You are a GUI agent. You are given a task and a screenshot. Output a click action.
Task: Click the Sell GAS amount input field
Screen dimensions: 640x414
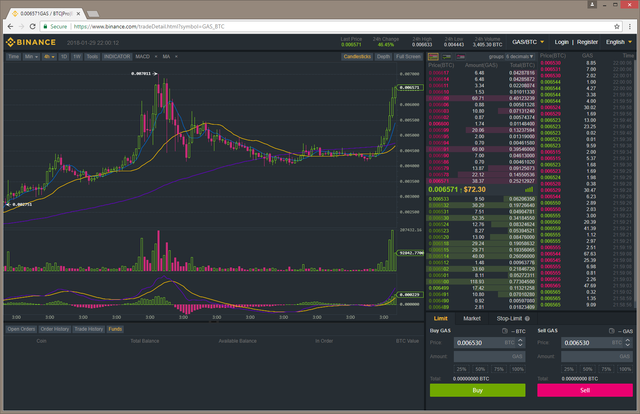click(x=597, y=356)
